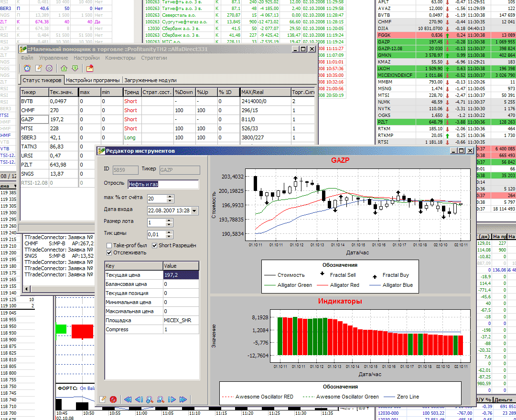Toggle the Отслеживать checkbox
This screenshot has height=420, width=516.
[x=109, y=252]
